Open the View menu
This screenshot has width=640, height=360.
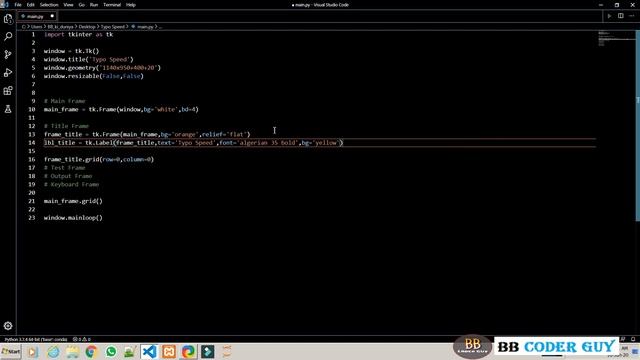tap(68, 5)
